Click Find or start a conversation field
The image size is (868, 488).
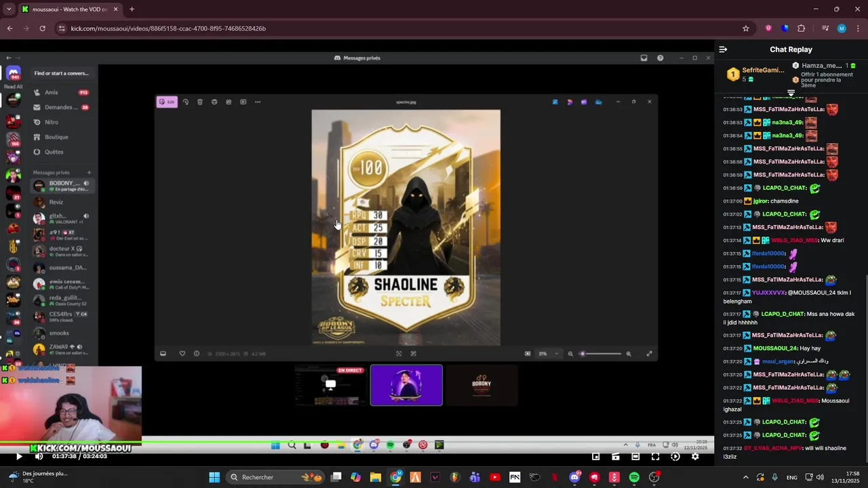click(62, 73)
